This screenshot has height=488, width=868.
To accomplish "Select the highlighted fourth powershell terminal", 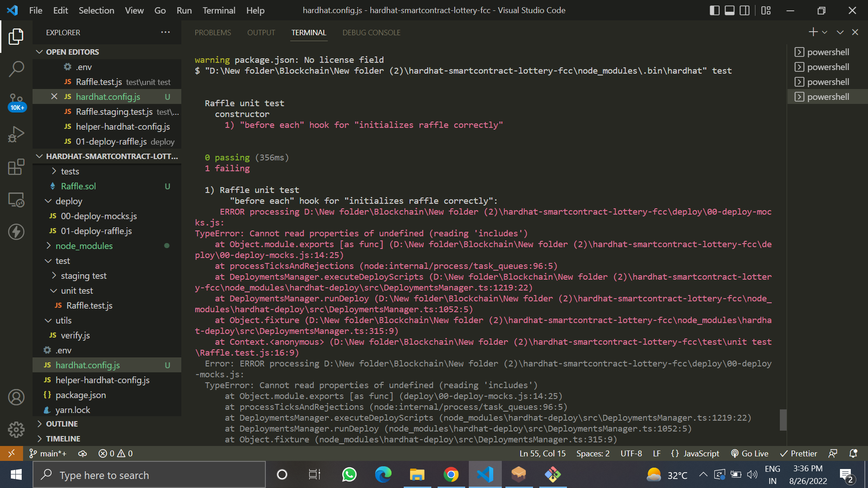I will coord(827,97).
